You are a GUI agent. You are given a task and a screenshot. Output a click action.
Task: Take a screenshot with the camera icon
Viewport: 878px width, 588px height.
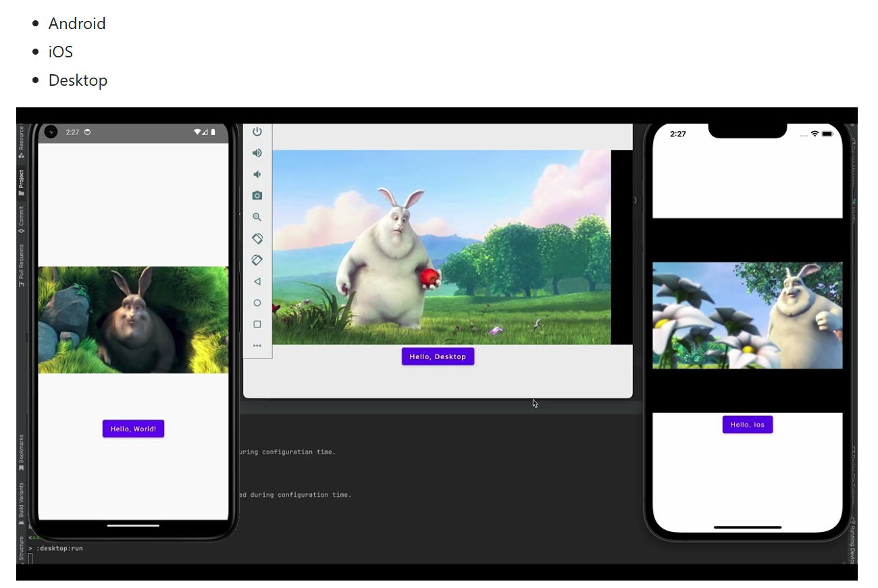point(257,195)
